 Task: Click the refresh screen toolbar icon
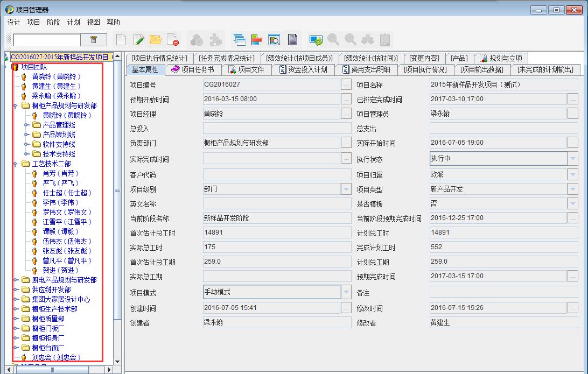point(316,39)
